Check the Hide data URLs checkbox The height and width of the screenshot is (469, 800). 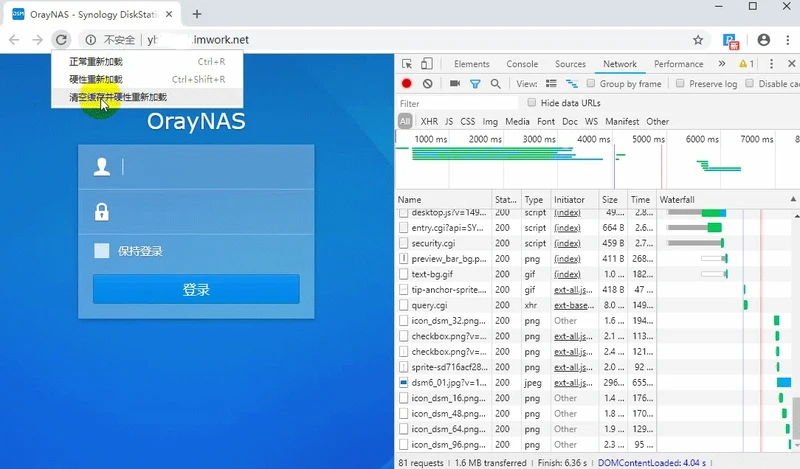[x=532, y=103]
